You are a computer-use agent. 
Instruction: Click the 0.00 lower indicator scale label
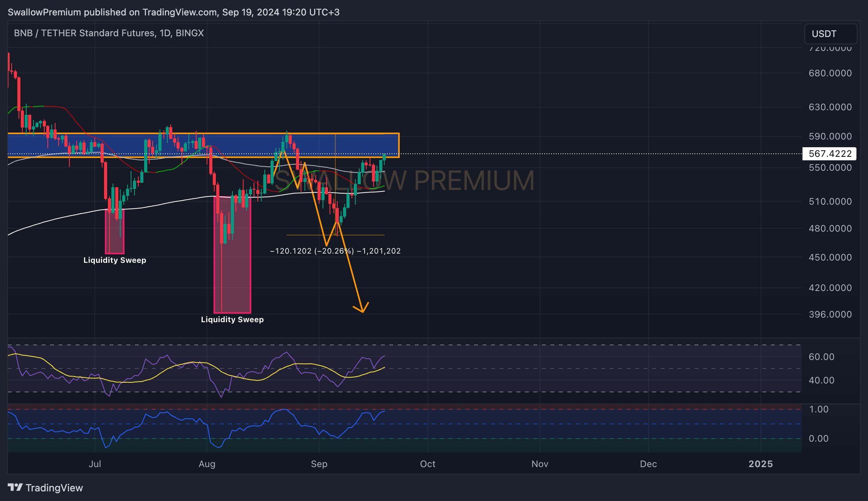819,439
